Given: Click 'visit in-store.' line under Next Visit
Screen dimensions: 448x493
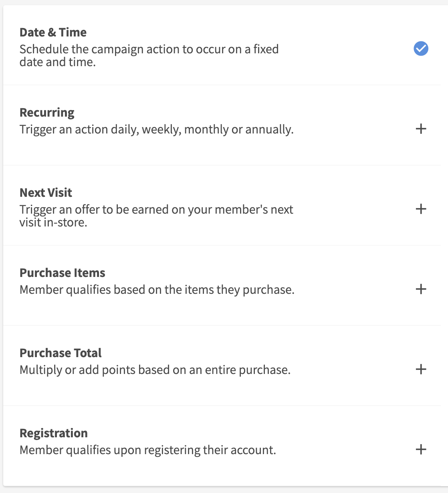Looking at the screenshot, I should click(x=53, y=222).
